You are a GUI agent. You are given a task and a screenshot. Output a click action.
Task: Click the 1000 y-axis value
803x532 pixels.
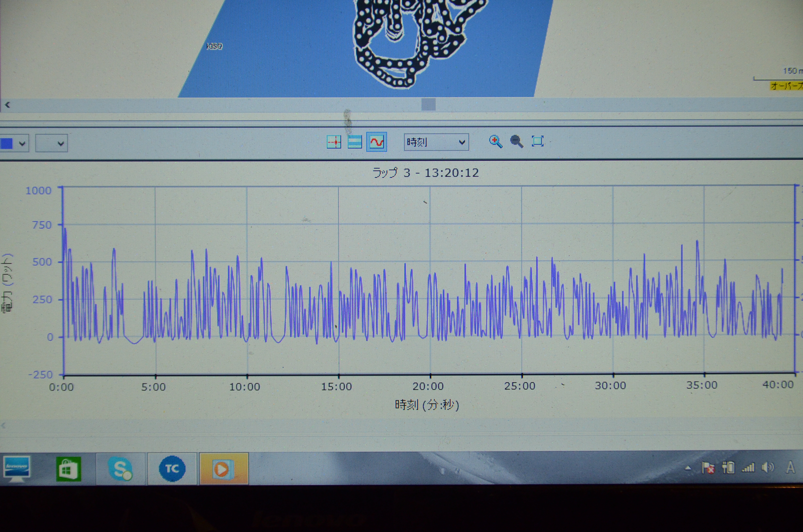pyautogui.click(x=39, y=190)
